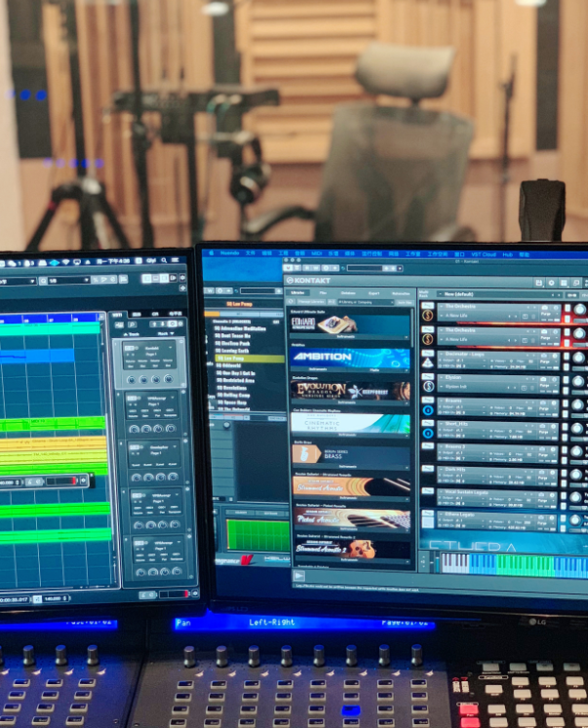Switch to Kontakt Files tab

pos(323,293)
